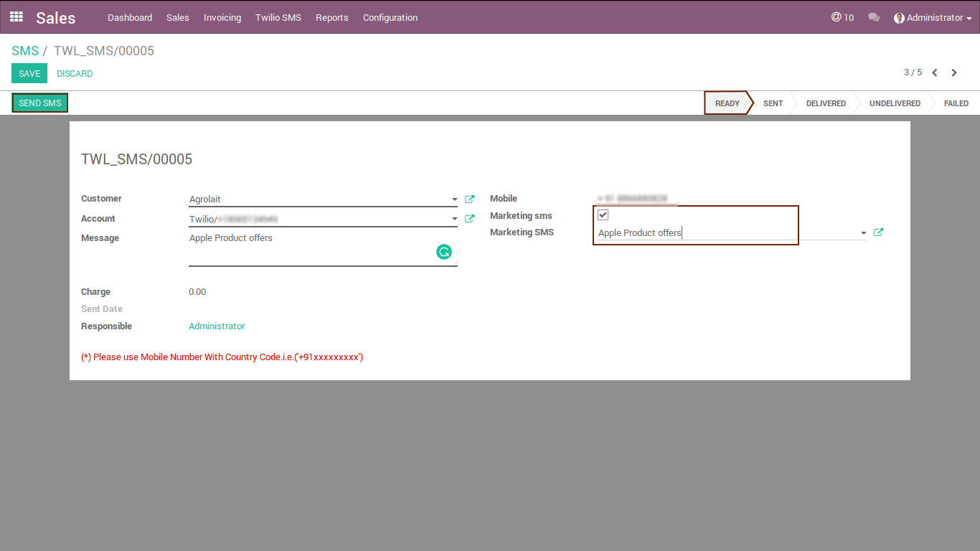Viewport: 980px width, 551px height.
Task: Open the Twilio SMS menu
Action: coord(278,17)
